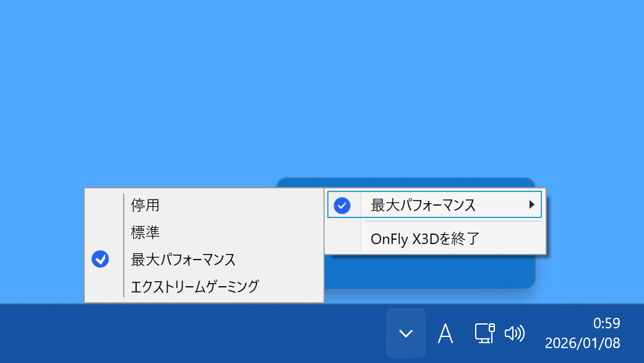The image size is (644, 363).
Task: Quit via OnFly X3Dを終了
Action: [424, 238]
